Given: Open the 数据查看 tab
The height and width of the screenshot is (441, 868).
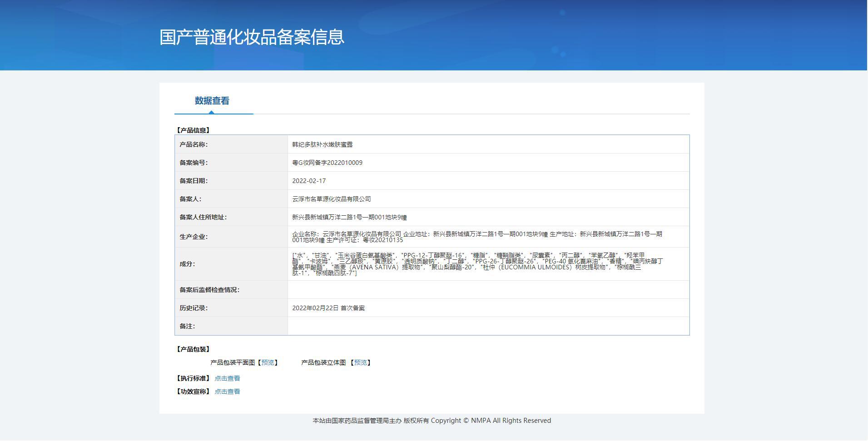Looking at the screenshot, I should (212, 101).
